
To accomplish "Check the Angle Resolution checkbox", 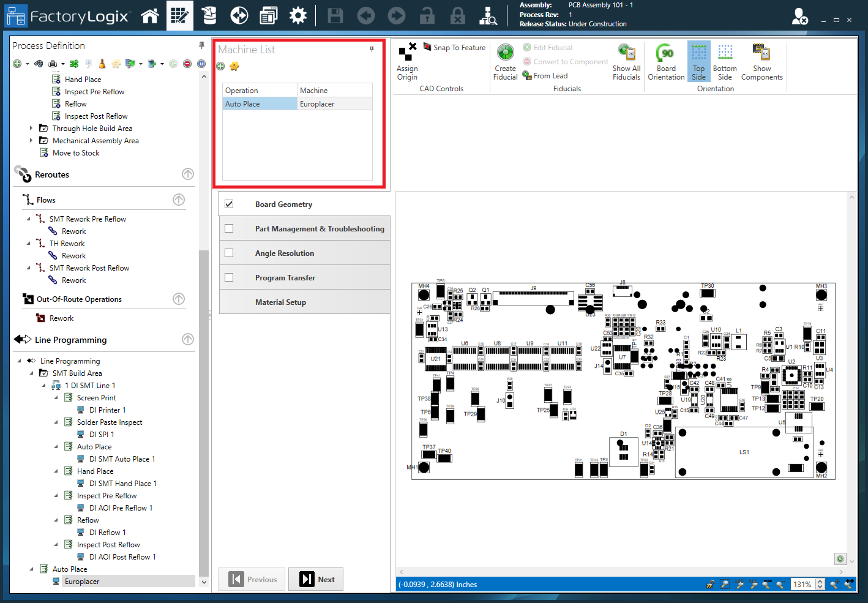I will click(229, 253).
